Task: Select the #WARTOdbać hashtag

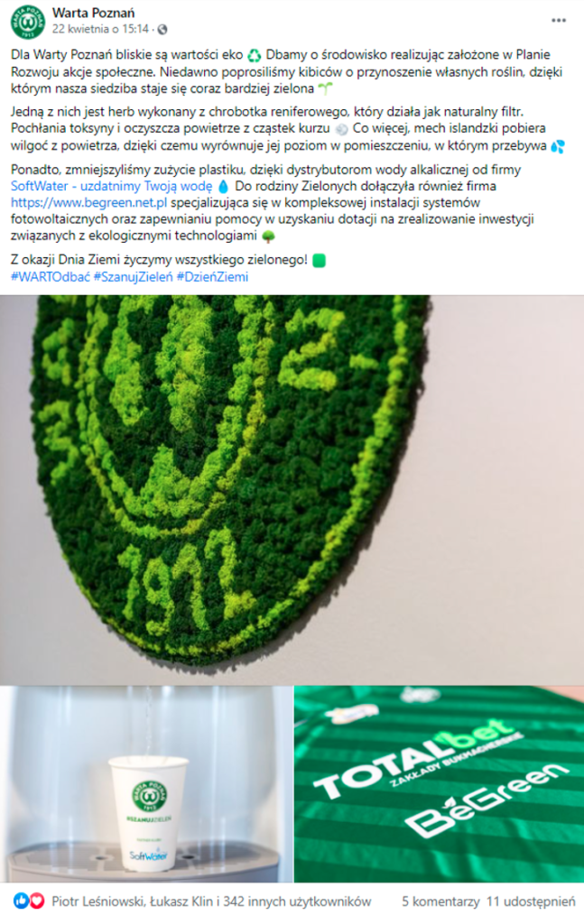Action: [50, 277]
